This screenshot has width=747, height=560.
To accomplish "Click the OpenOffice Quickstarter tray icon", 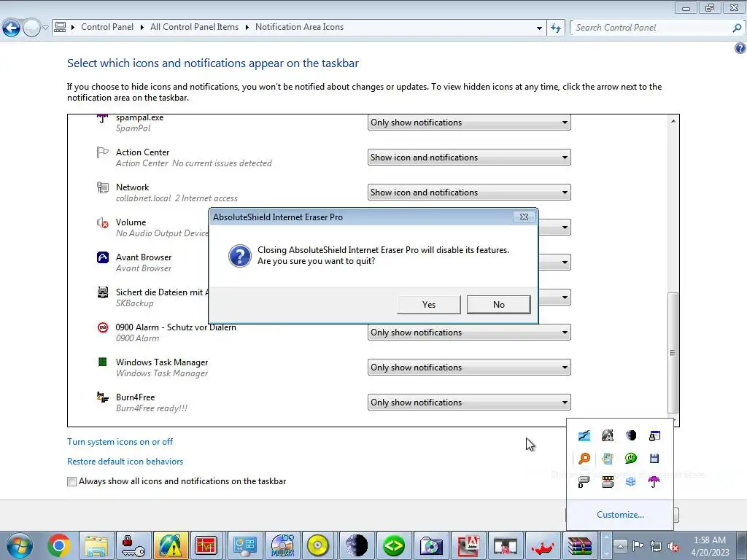I will [x=584, y=436].
